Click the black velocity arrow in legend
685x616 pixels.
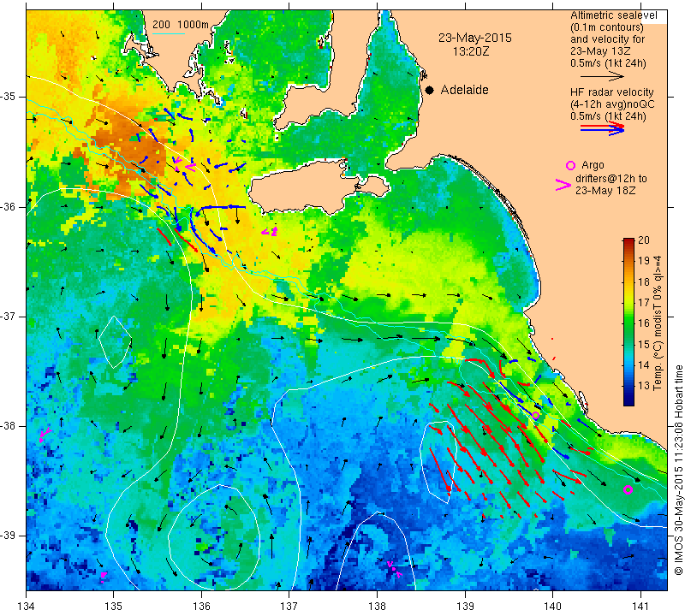[602, 76]
